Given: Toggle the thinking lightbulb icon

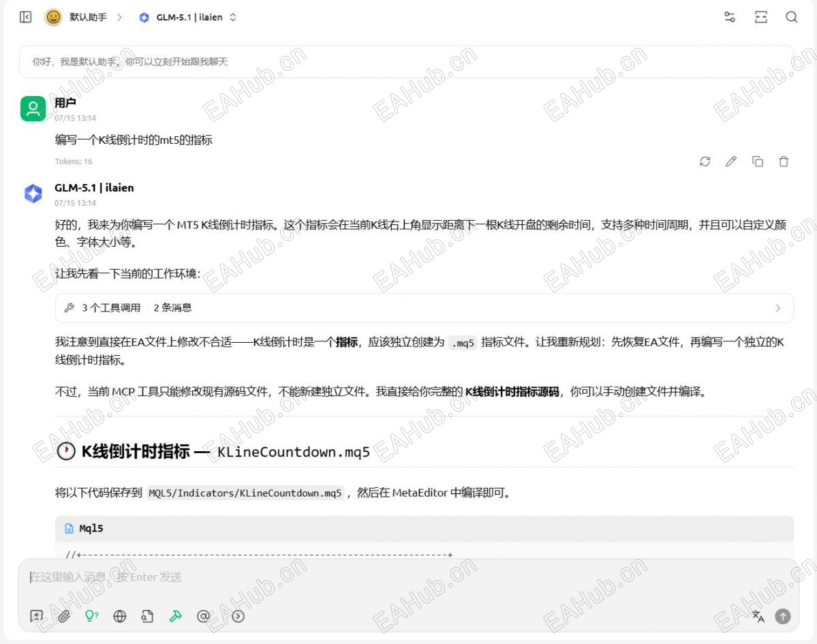Looking at the screenshot, I should point(92,616).
